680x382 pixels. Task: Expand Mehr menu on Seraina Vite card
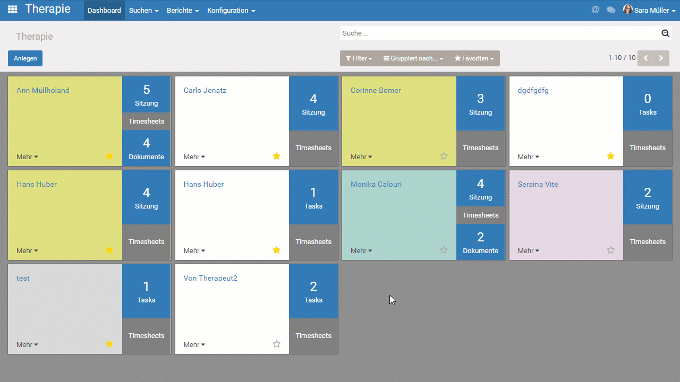(x=528, y=251)
